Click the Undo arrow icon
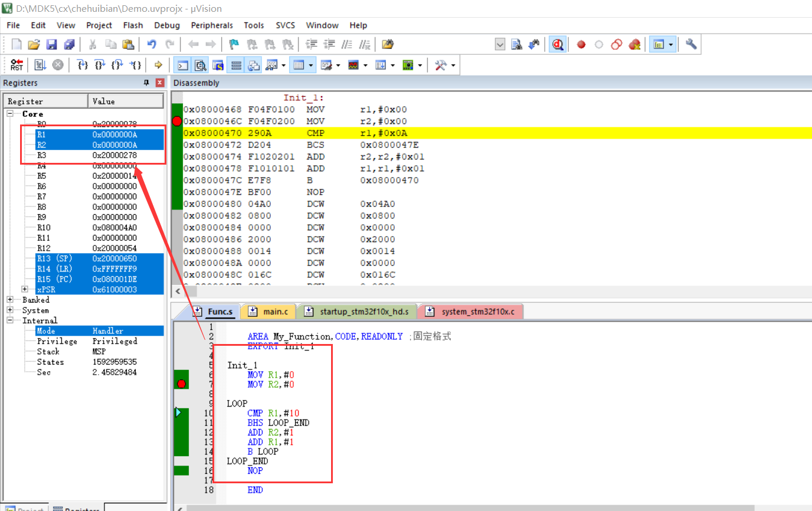Image resolution: width=812 pixels, height=511 pixels. [x=152, y=44]
